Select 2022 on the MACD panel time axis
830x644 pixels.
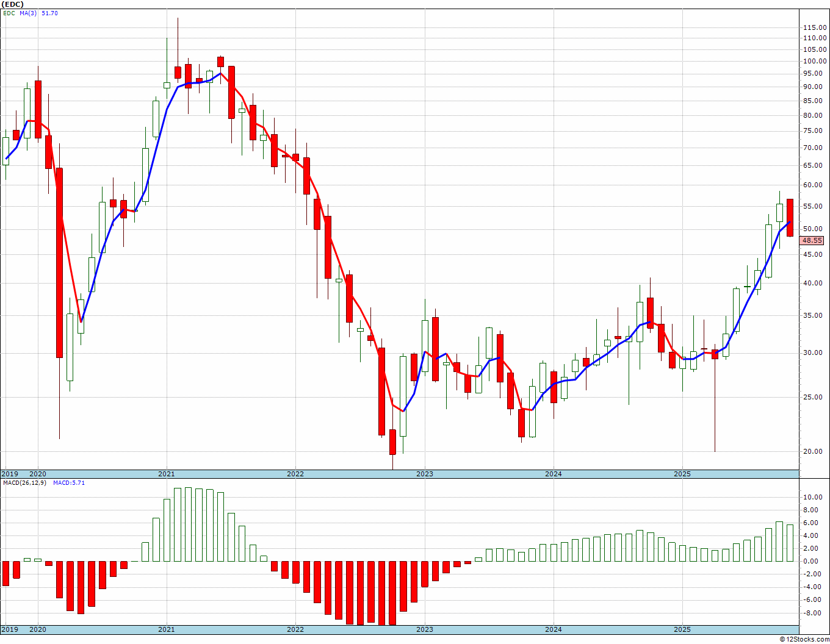[x=295, y=629]
